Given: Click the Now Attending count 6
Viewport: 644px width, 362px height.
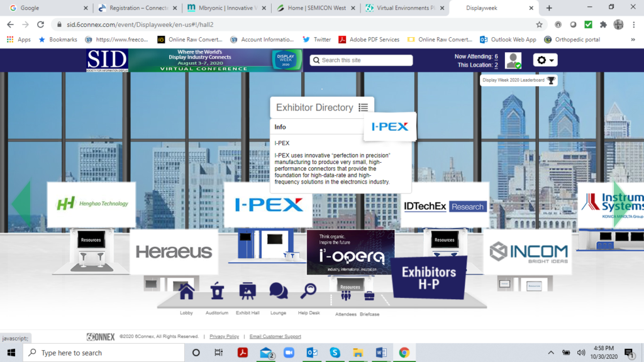Looking at the screenshot, I should (x=496, y=57).
